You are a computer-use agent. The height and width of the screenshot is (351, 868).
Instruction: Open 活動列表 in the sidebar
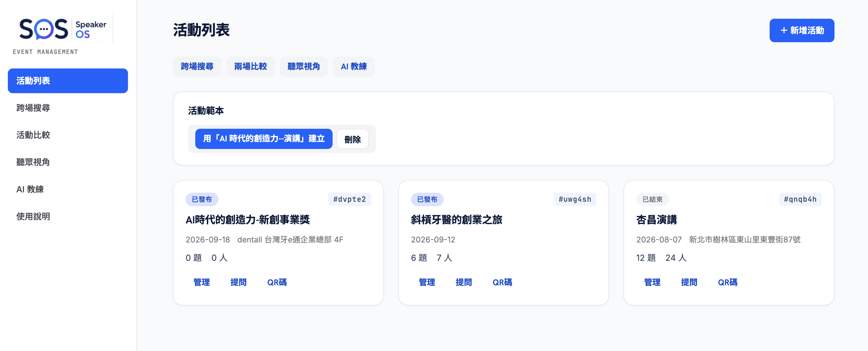(x=68, y=81)
